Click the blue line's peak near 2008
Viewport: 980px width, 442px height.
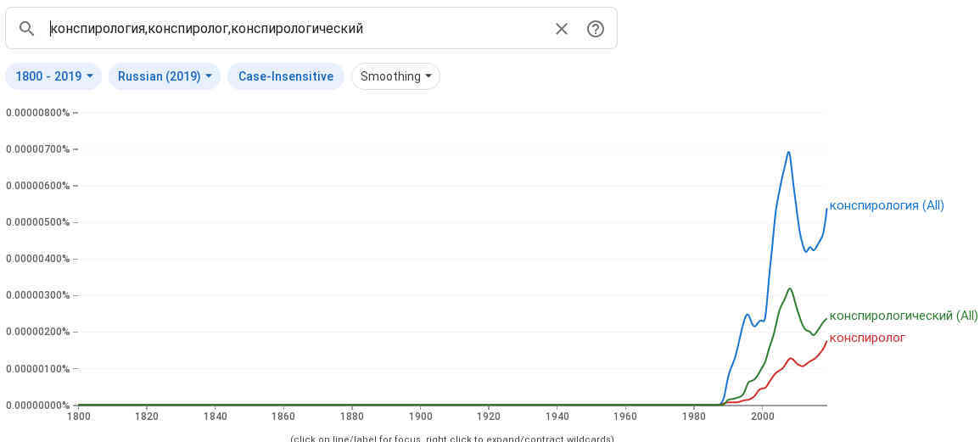pyautogui.click(x=788, y=153)
